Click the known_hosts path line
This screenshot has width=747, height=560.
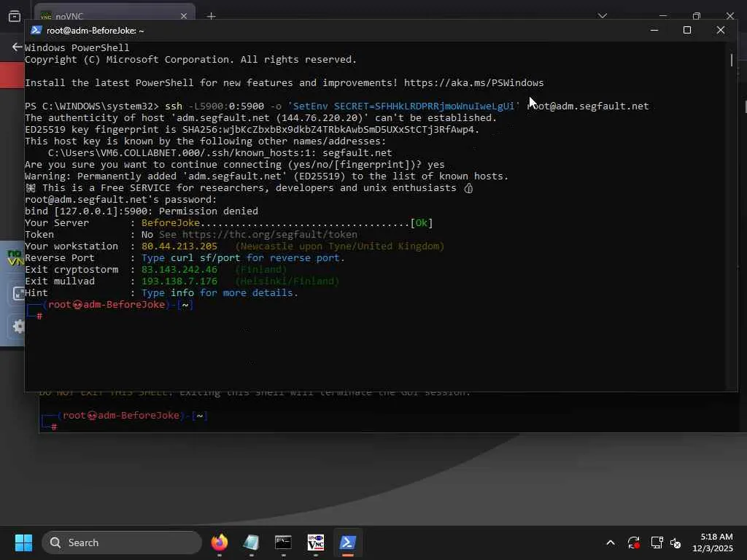220,152
